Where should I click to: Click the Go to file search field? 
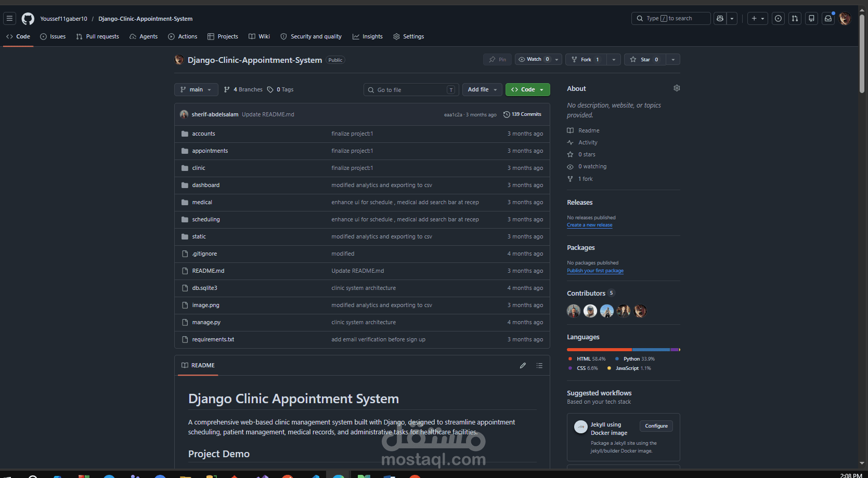pyautogui.click(x=411, y=90)
